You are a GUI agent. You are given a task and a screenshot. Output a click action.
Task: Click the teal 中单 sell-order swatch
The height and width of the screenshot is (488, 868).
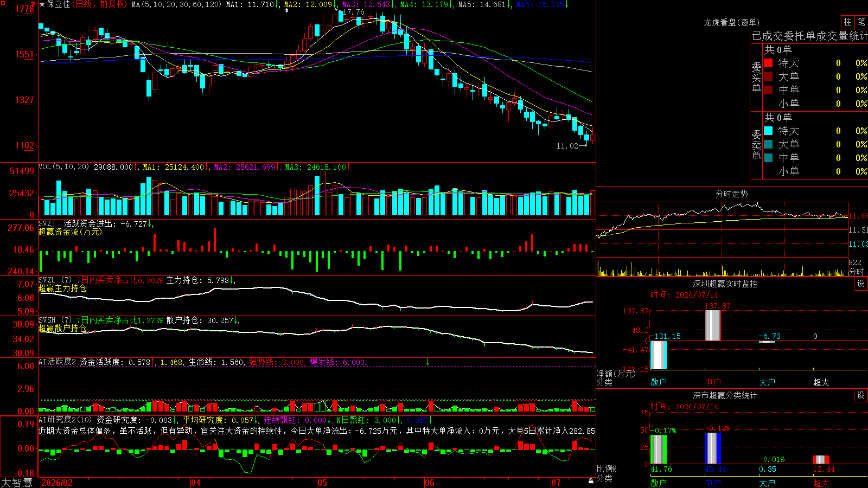coord(768,158)
